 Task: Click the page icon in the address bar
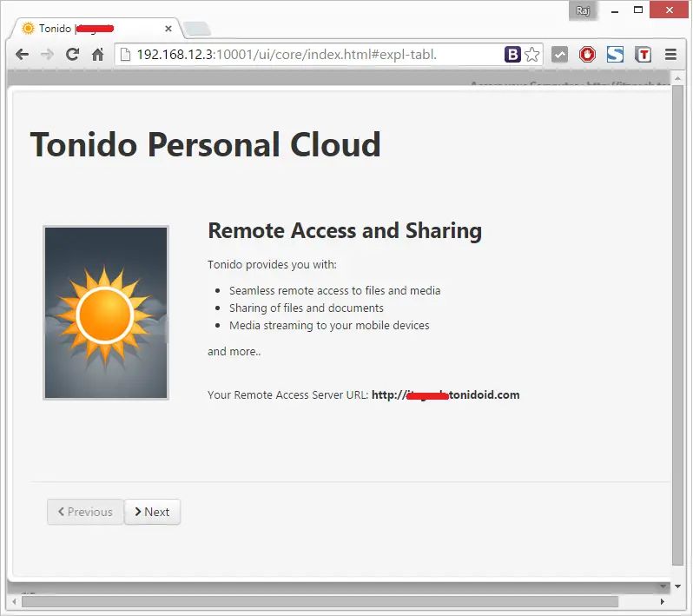point(126,55)
